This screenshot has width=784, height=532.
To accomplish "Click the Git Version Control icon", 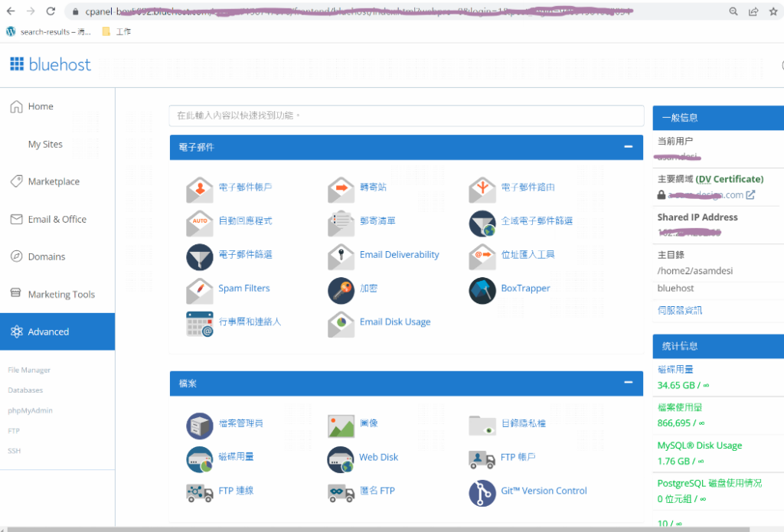I will (482, 492).
